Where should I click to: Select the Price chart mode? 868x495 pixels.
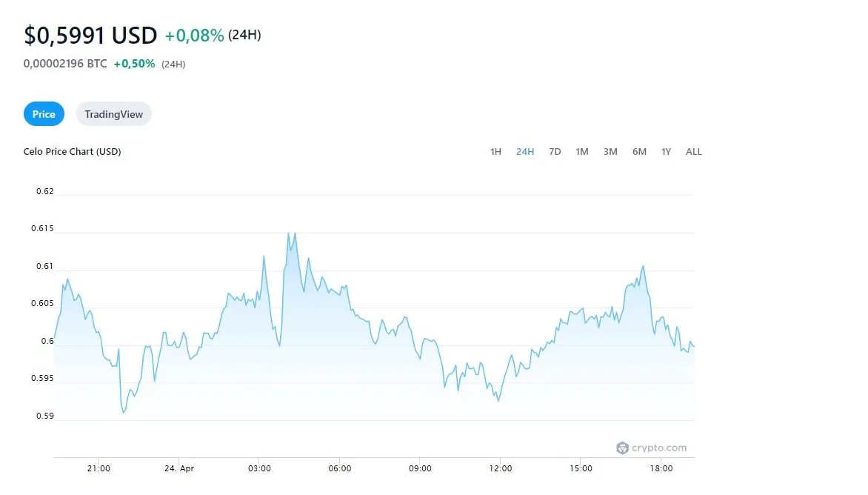[x=44, y=114]
